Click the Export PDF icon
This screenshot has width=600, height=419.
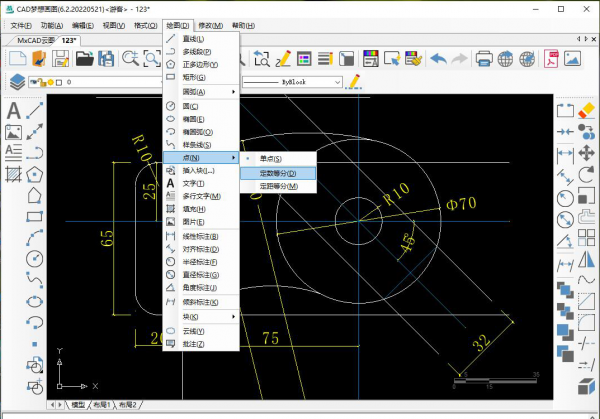pos(551,59)
